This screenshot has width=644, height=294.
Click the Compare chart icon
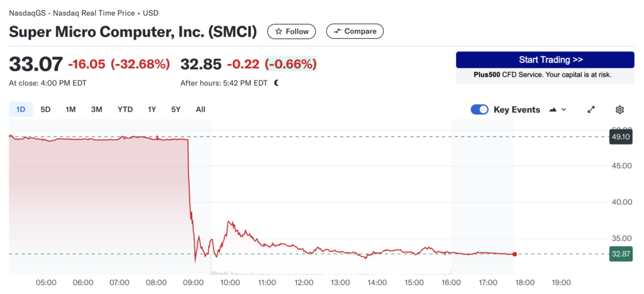click(x=338, y=31)
